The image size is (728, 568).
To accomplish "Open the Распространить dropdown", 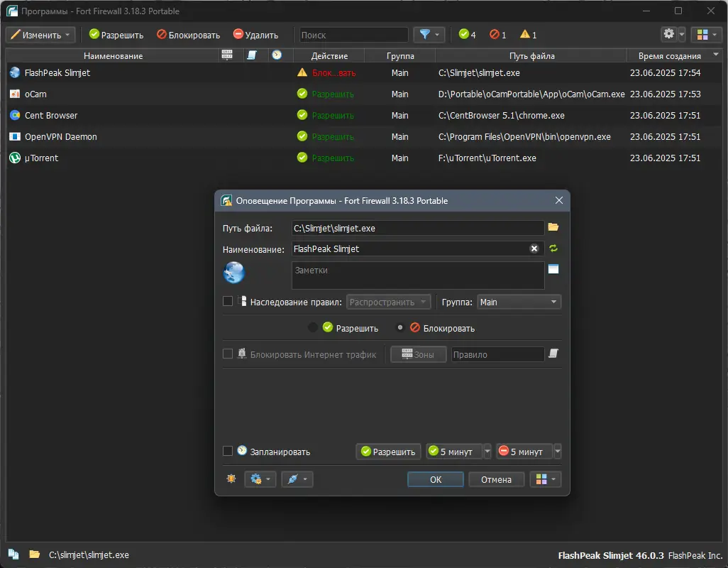I will pyautogui.click(x=389, y=302).
